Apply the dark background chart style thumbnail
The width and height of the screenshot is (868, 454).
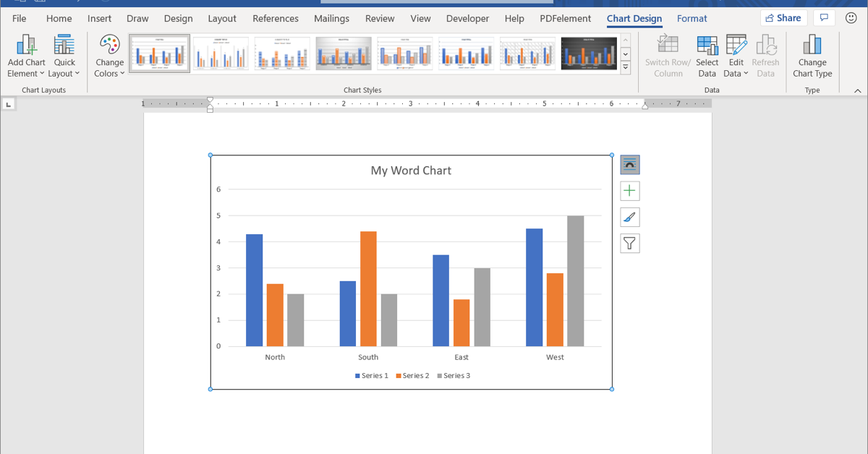[589, 53]
